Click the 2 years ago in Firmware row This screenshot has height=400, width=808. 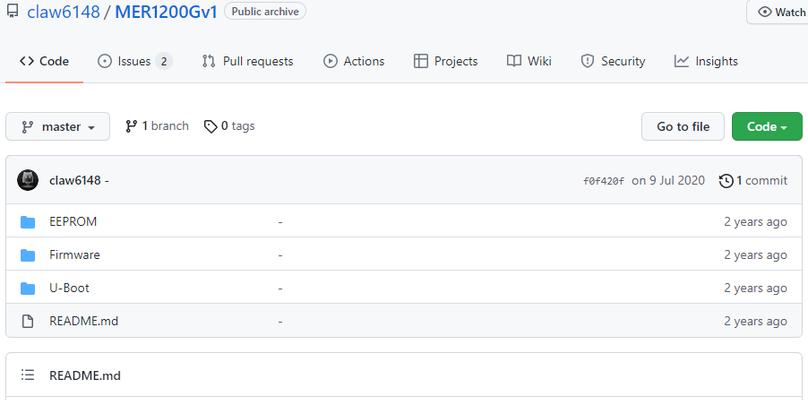pos(755,255)
